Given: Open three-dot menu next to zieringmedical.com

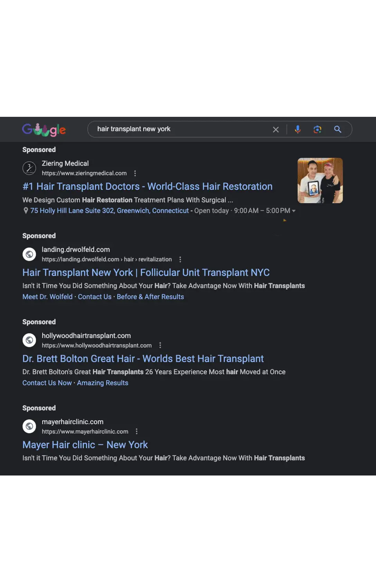Looking at the screenshot, I should (x=135, y=173).
